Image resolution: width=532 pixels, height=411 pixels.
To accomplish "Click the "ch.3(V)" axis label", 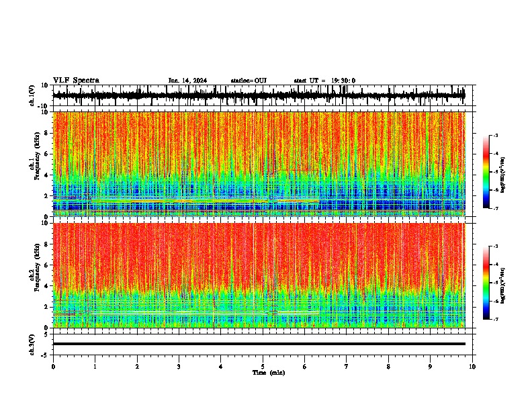I will 32,345.
